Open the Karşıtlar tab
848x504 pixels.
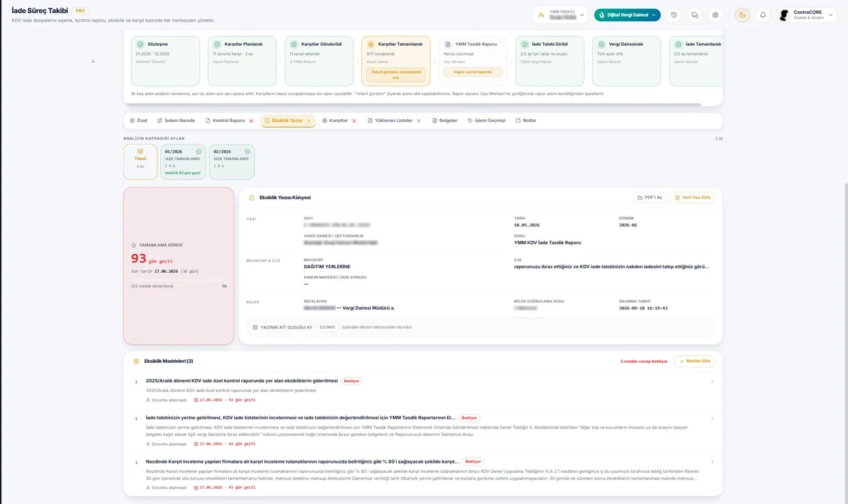tap(339, 121)
